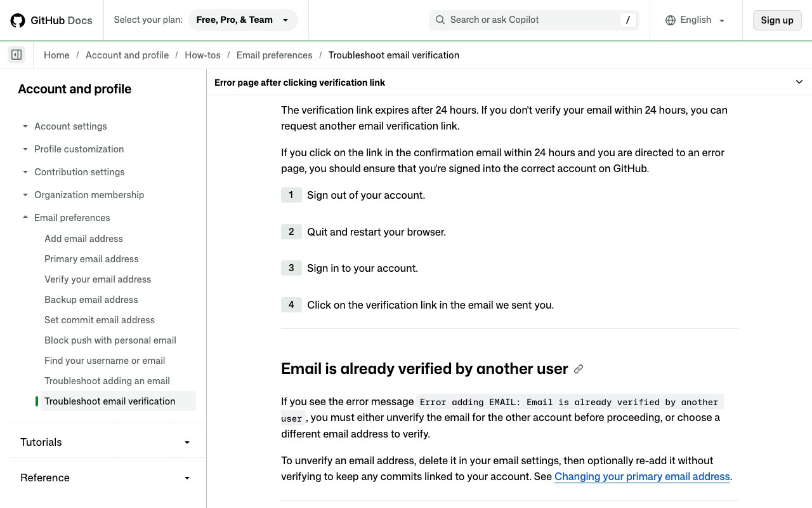This screenshot has width=812, height=508.
Task: Open Add email address page
Action: (84, 239)
